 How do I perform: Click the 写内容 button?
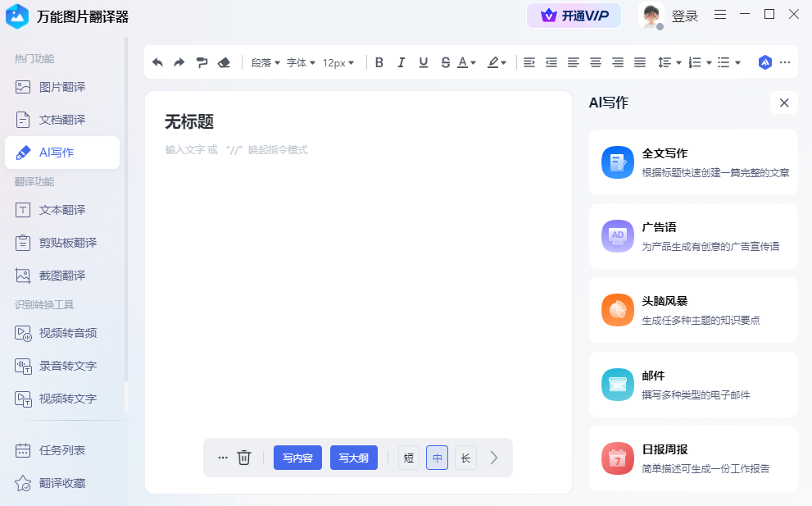pyautogui.click(x=297, y=458)
